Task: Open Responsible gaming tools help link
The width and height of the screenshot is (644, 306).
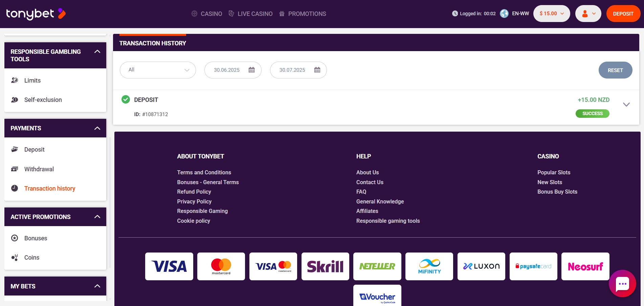Action: point(388,221)
